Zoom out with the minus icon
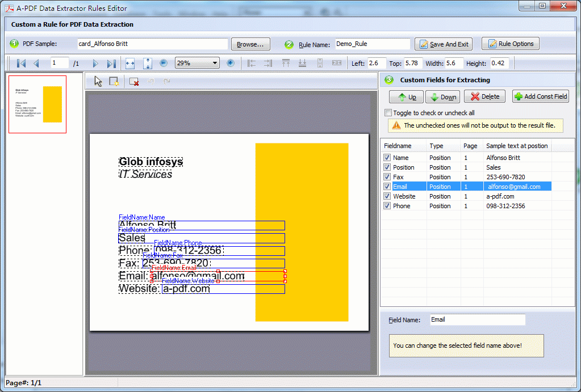This screenshot has height=392, width=581. pos(163,64)
